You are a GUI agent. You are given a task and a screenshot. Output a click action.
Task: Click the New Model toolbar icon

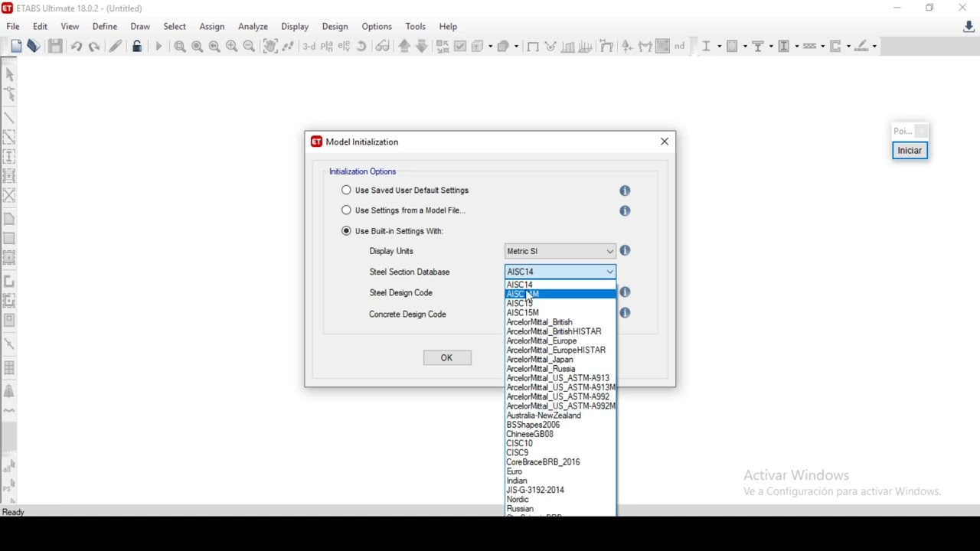(16, 47)
